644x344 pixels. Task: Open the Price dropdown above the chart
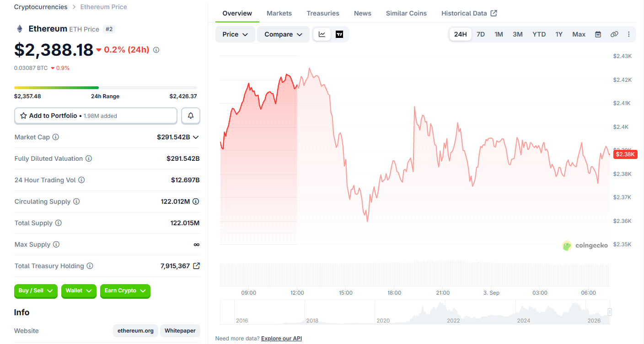click(235, 34)
